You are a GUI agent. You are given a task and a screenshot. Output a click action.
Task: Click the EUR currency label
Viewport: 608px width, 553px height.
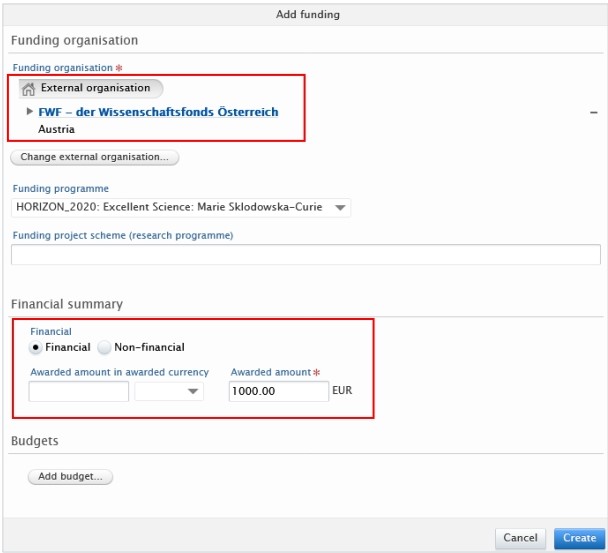[x=343, y=391]
